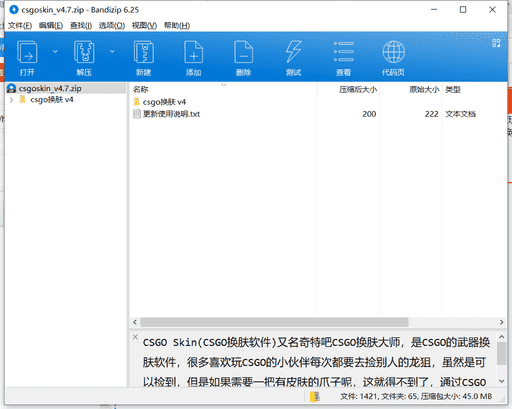Screen dimensions: 512x409
Task: Click the horizontal scrollbar thumb in file list
Action: 274,322
